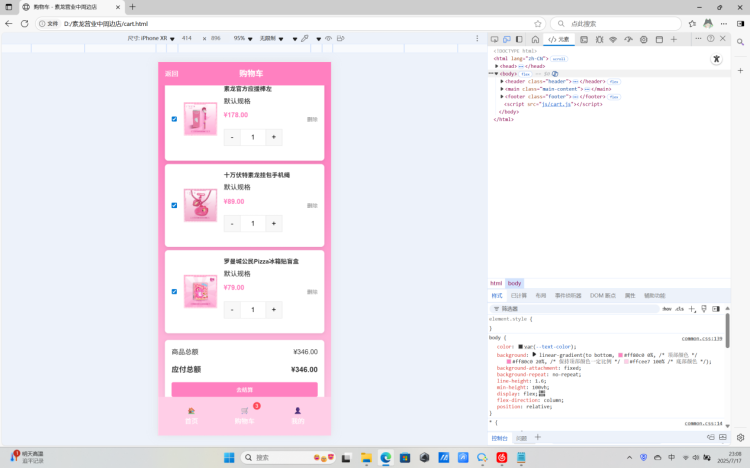The height and width of the screenshot is (468, 750).
Task: Bookmark this page with the star icon
Action: pos(538,23)
